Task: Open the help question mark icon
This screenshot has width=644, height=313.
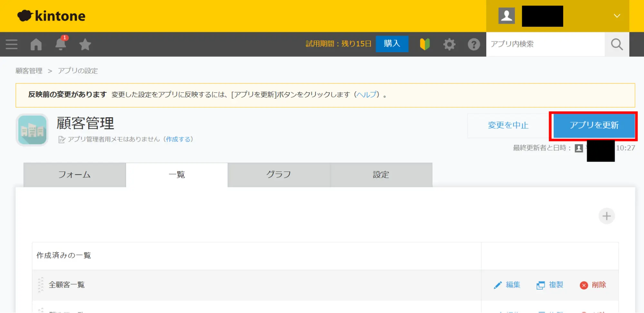Action: coord(474,44)
